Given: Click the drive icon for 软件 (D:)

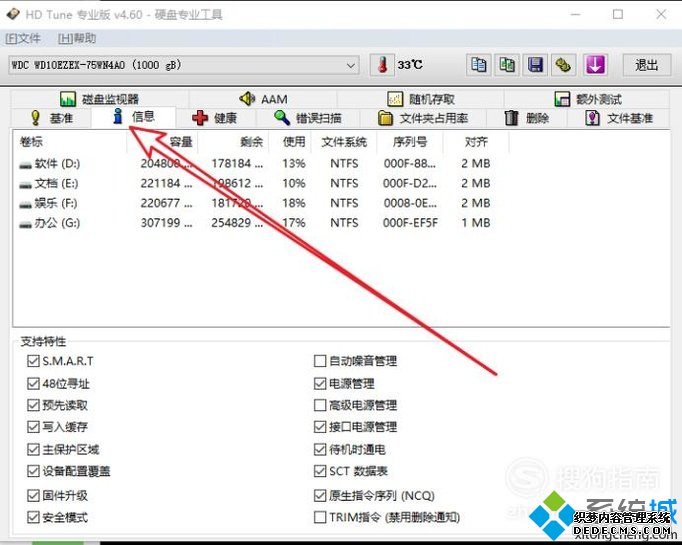Looking at the screenshot, I should coord(26,165).
